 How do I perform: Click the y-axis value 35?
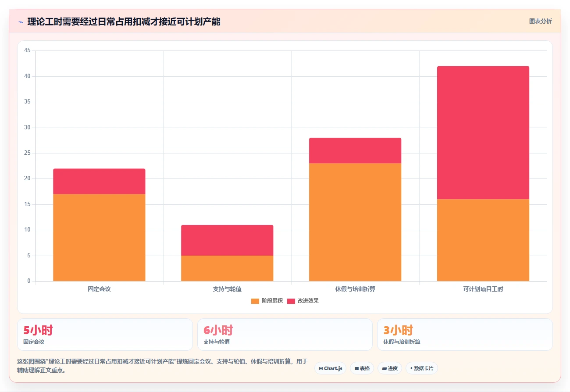tap(27, 102)
